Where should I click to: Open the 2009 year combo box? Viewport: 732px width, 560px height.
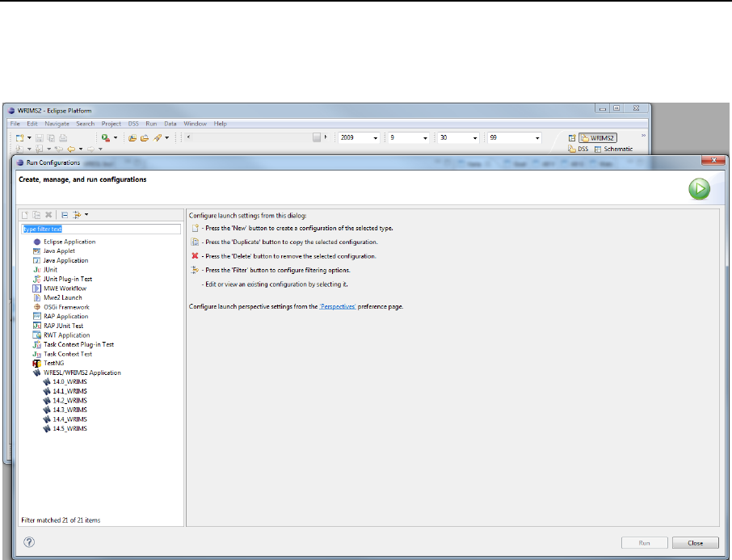[376, 138]
